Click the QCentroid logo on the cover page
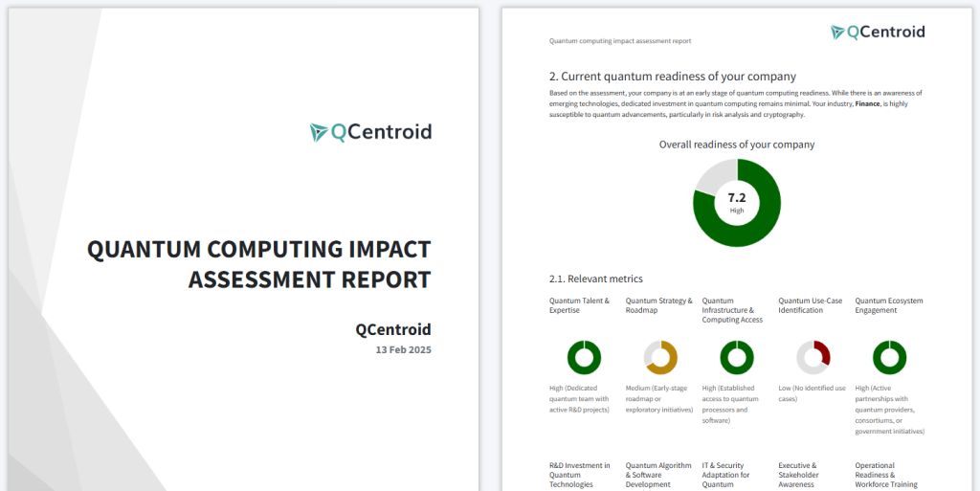The width and height of the screenshot is (980, 491). click(x=370, y=132)
